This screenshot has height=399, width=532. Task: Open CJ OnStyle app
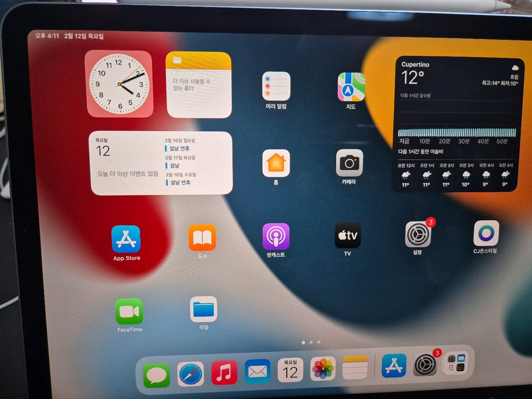point(486,234)
